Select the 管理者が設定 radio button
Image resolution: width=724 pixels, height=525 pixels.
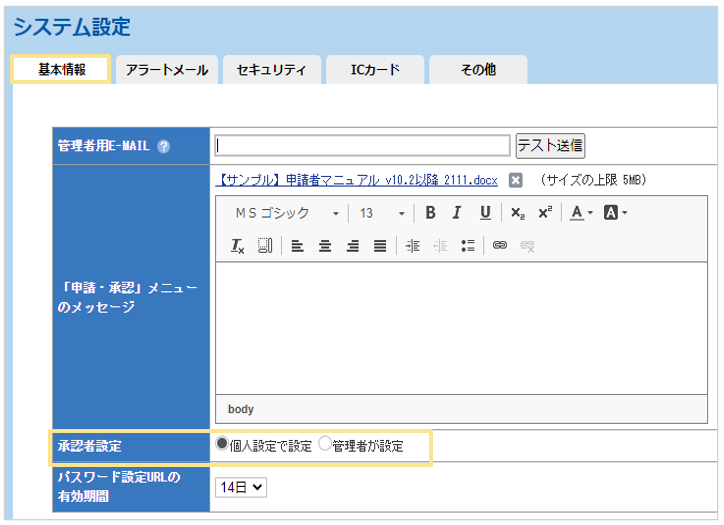pos(325,445)
